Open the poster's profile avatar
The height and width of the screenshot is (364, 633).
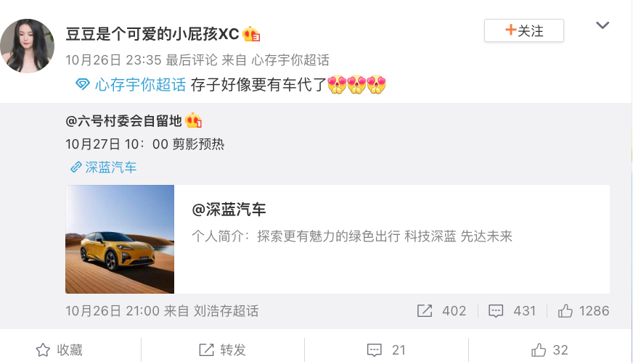point(27,46)
